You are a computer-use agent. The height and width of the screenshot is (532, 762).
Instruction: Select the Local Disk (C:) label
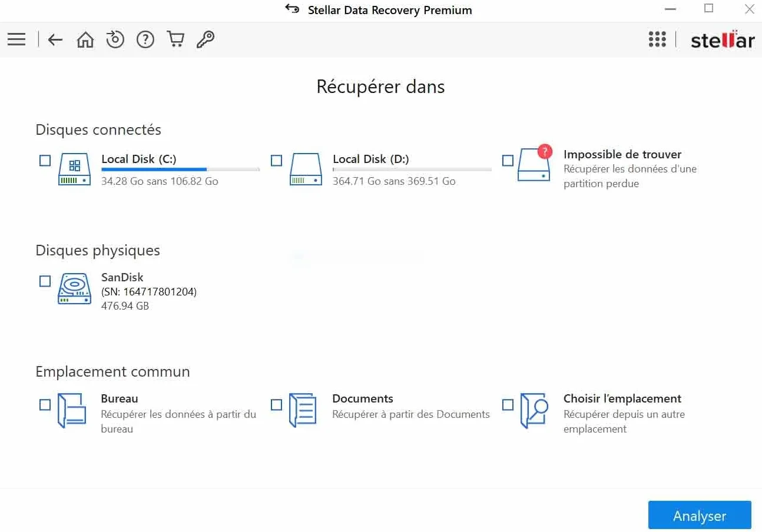tap(139, 159)
